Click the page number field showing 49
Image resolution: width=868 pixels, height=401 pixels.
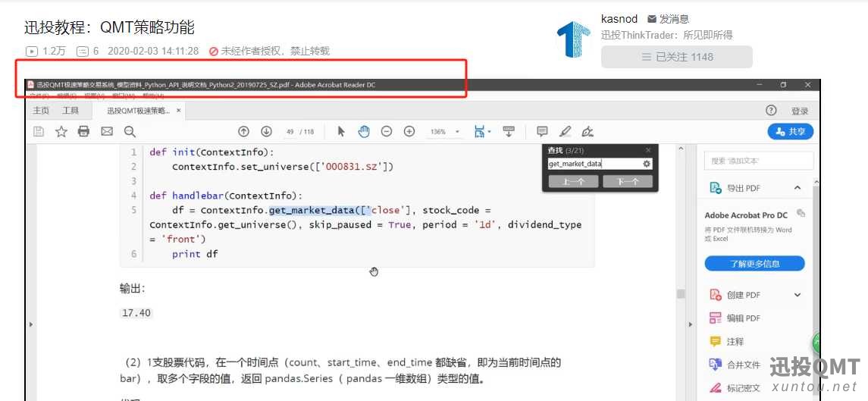(290, 132)
